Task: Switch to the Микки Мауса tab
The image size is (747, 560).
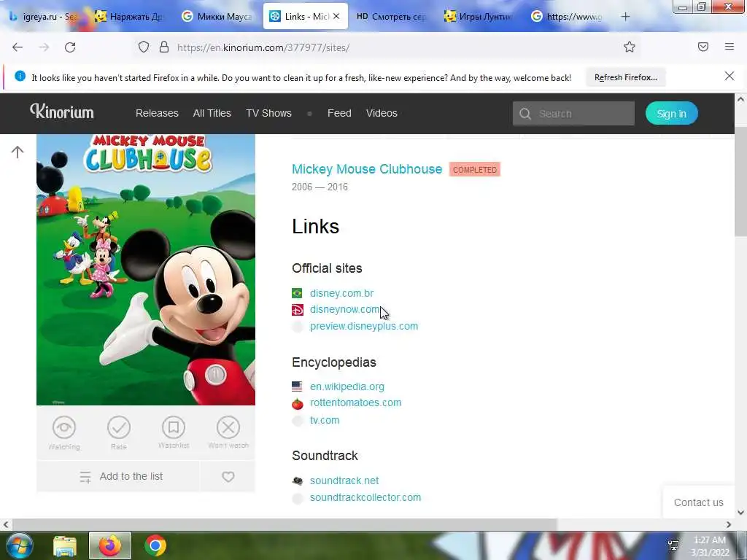Action: point(217,17)
